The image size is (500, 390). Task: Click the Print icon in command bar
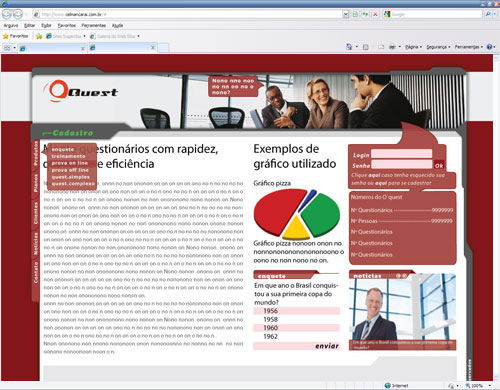pos(392,47)
